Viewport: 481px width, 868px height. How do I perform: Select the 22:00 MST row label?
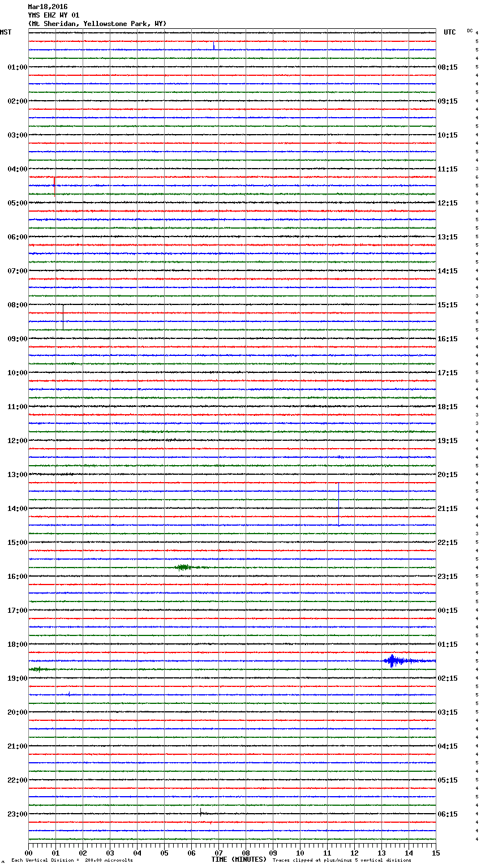pyautogui.click(x=17, y=780)
